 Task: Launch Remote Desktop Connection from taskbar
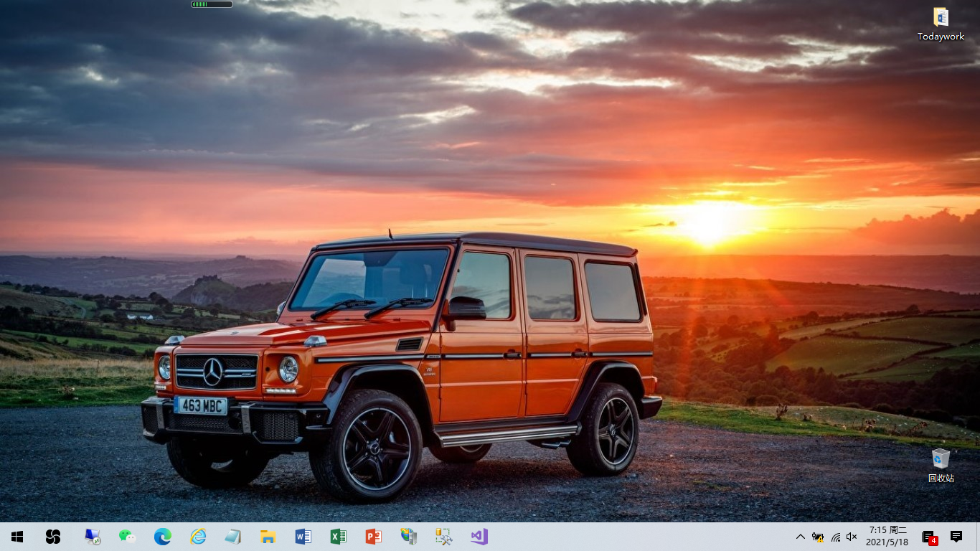point(93,537)
